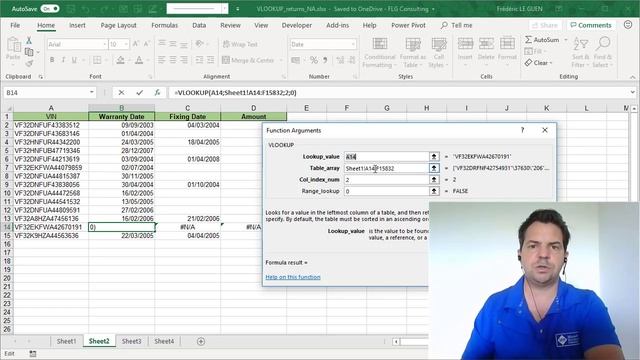The height and width of the screenshot is (360, 640).
Task: Open the AutoSum dropdown arrow
Action: click(x=566, y=40)
